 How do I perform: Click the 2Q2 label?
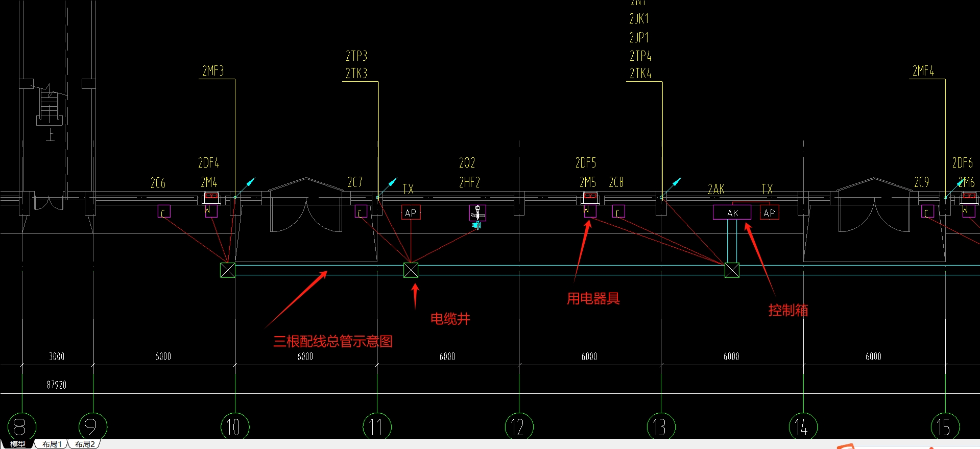coord(467,163)
